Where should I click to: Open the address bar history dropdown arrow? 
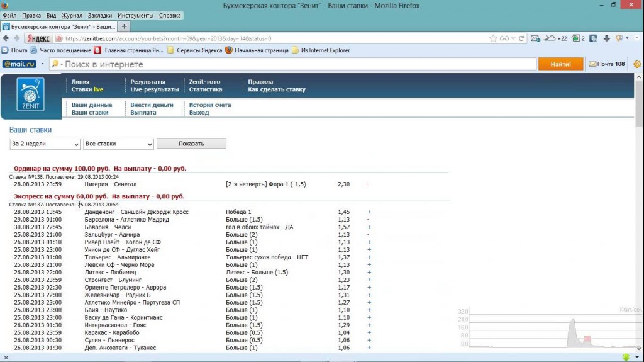pyautogui.click(x=513, y=38)
